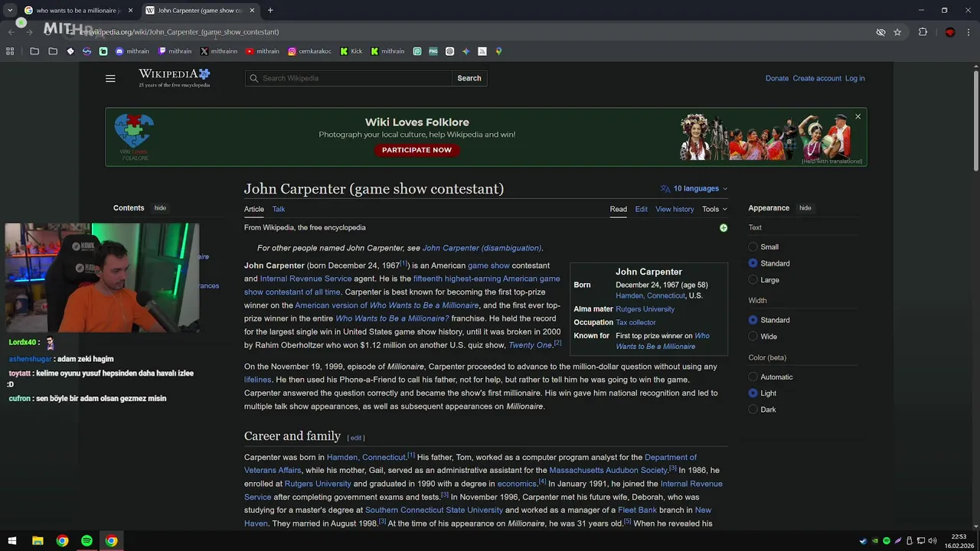Open the Twitch mithrain bookmark
The image size is (980, 551).
click(x=175, y=51)
